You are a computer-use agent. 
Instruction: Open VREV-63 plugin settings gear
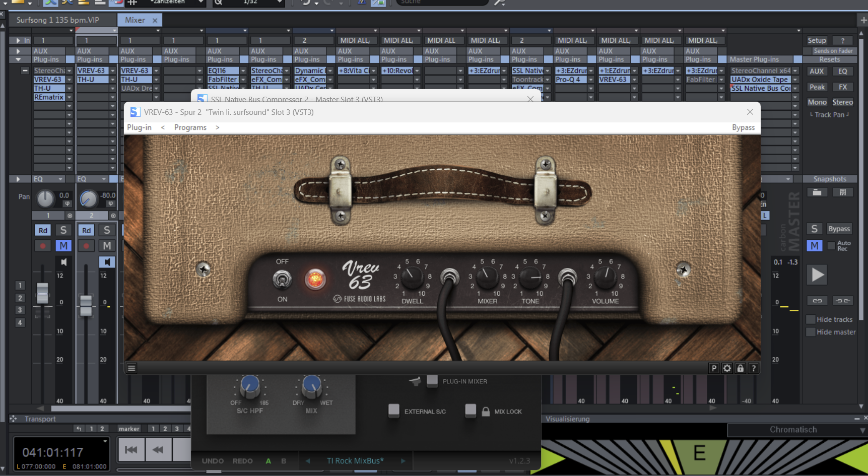click(x=727, y=368)
